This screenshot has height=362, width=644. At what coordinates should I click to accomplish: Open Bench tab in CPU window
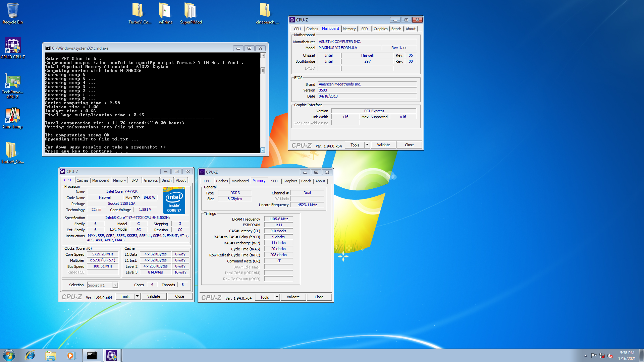click(167, 180)
